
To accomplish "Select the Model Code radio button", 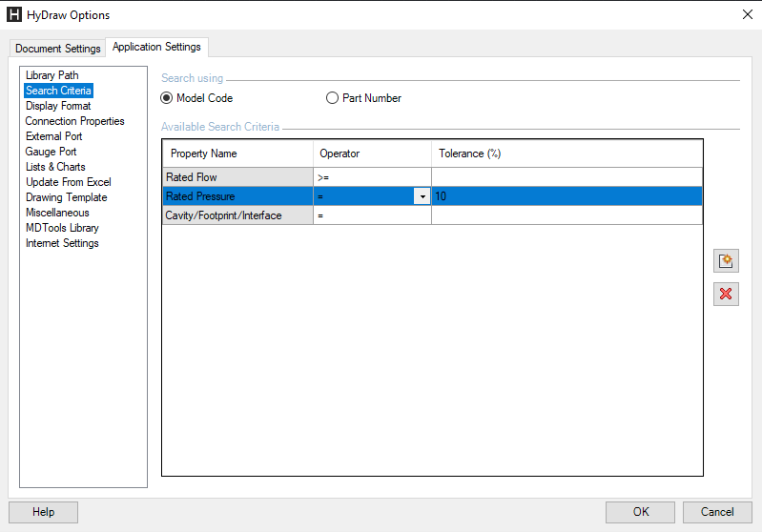I will pyautogui.click(x=167, y=98).
